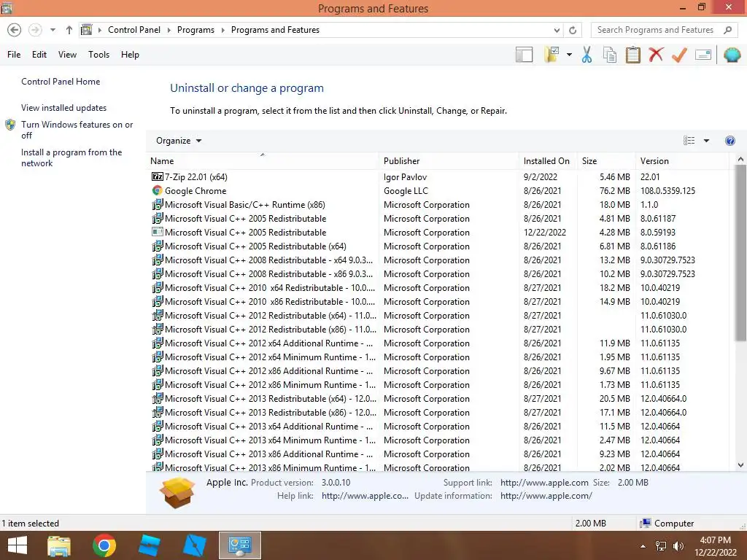
Task: Go back with the Back arrow button
Action: coord(15,30)
